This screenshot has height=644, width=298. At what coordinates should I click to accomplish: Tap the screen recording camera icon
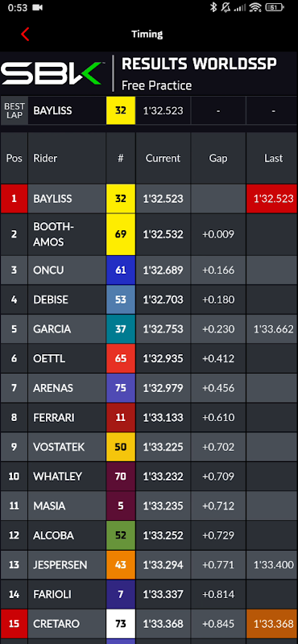(x=37, y=8)
